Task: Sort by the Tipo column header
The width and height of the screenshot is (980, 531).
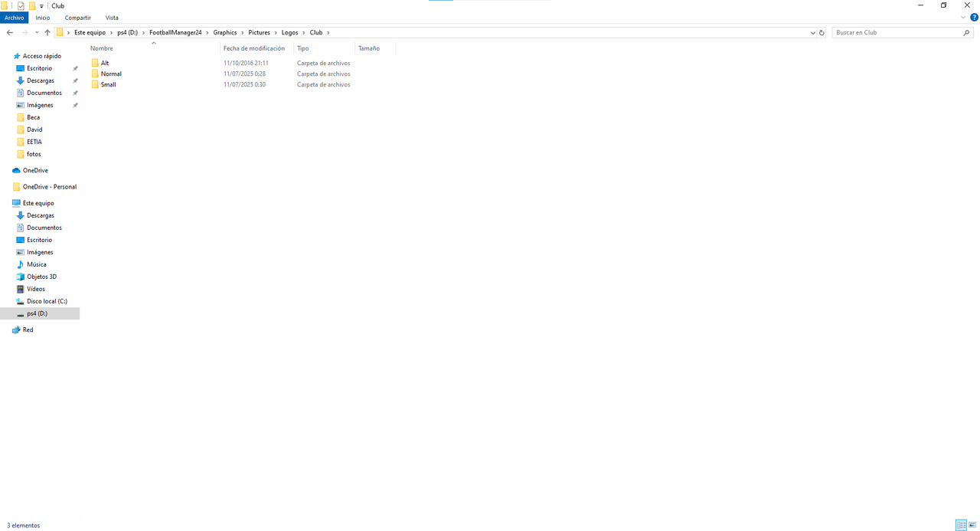Action: pyautogui.click(x=325, y=48)
